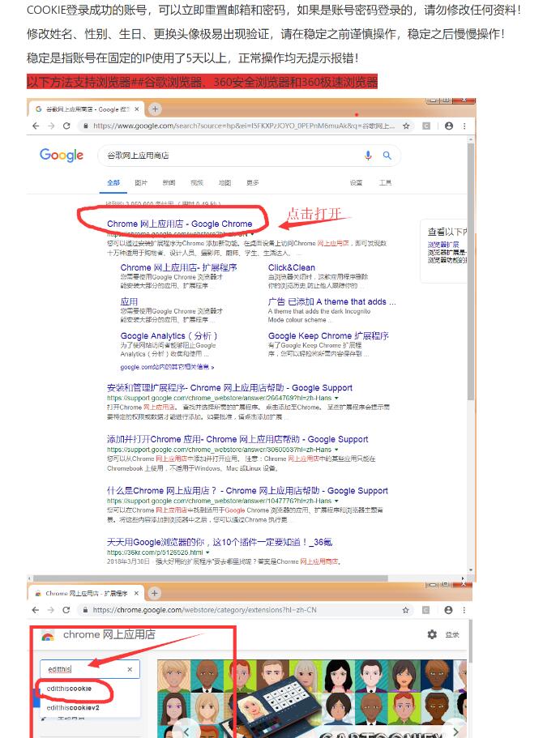Open a new tab next to Google search tab

click(155, 109)
